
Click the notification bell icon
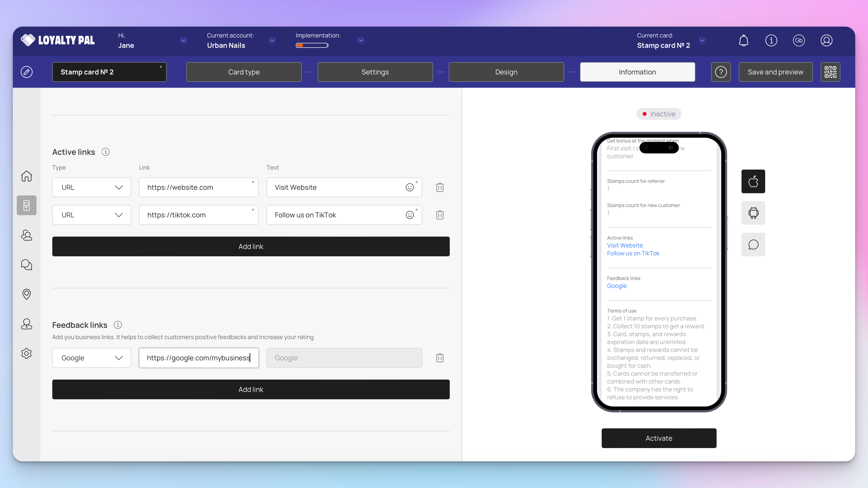pos(743,40)
